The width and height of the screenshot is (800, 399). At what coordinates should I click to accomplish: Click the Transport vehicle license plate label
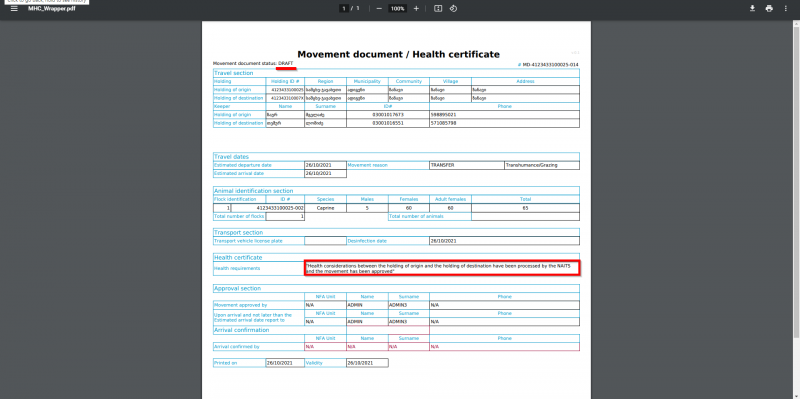pyautogui.click(x=248, y=240)
